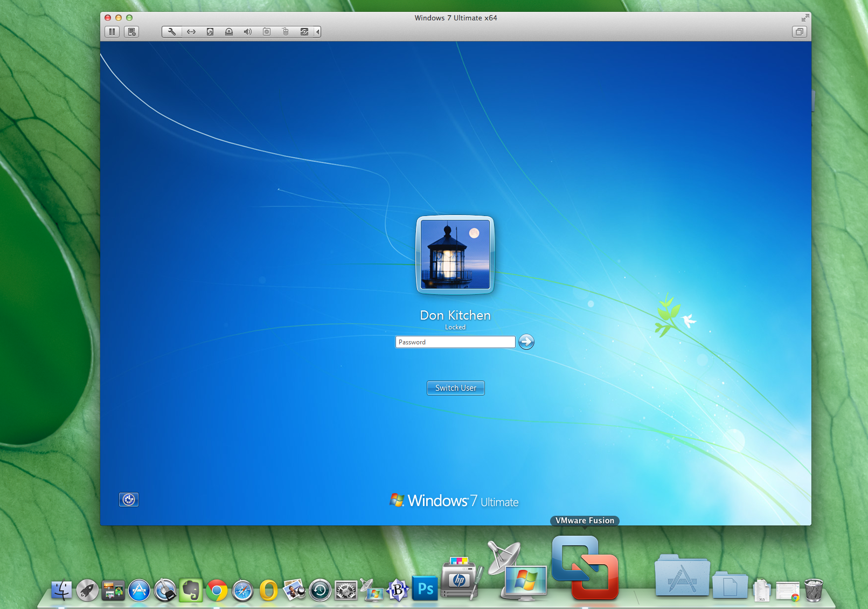Pause the virtual machine
This screenshot has height=609, width=868.
pos(112,32)
